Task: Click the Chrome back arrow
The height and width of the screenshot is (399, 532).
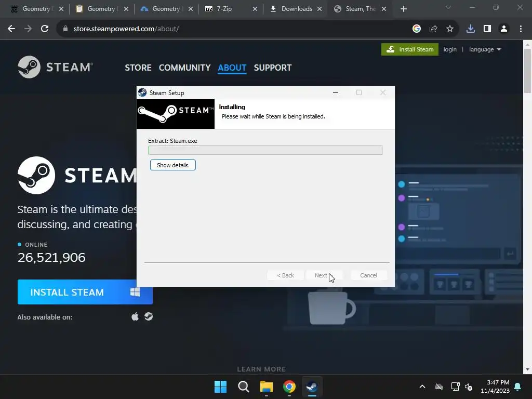Action: click(11, 29)
